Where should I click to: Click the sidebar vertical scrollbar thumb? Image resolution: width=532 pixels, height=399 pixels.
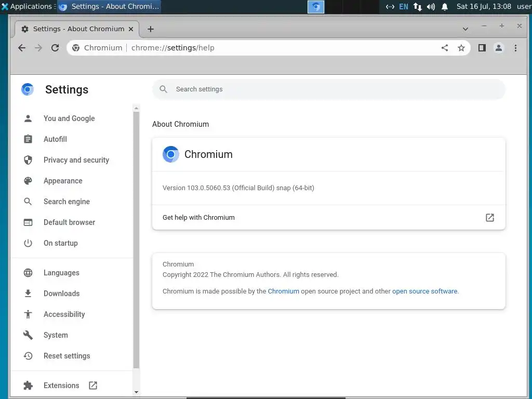click(x=136, y=240)
